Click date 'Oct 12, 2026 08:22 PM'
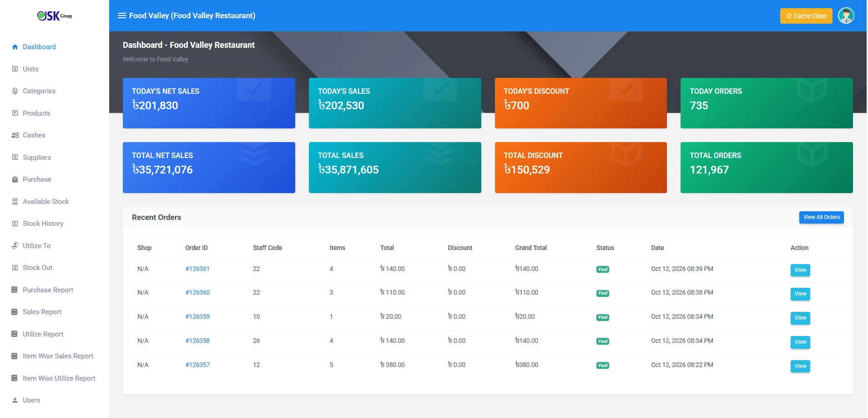 point(682,365)
